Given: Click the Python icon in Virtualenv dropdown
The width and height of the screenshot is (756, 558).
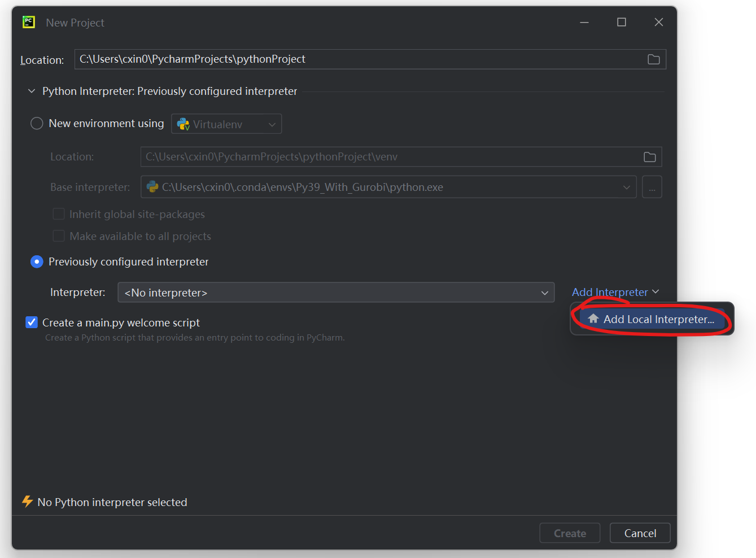Looking at the screenshot, I should 183,124.
